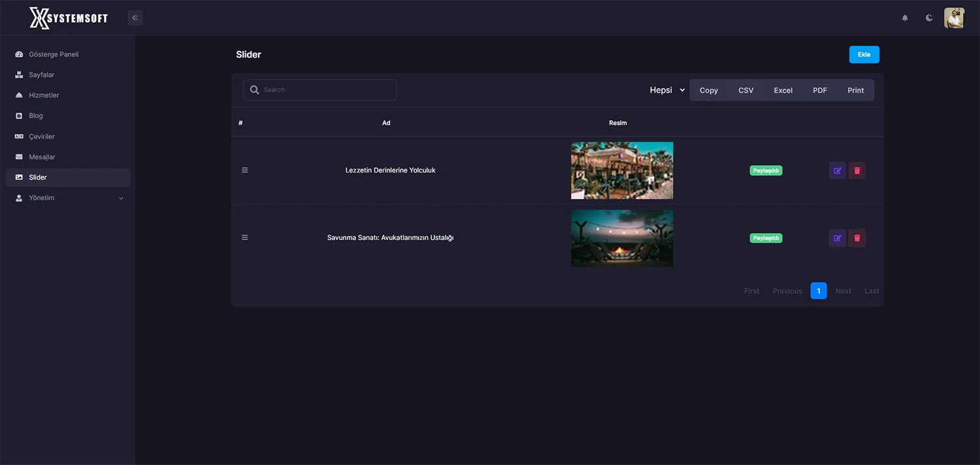
Task: Click the Ekle button
Action: click(x=864, y=55)
